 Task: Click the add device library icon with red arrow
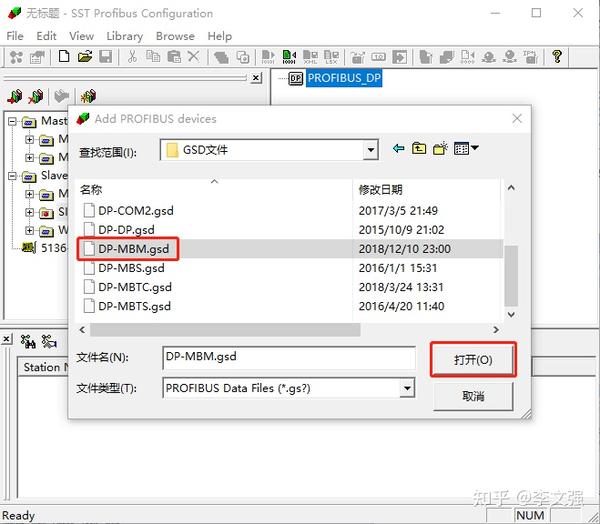point(15,96)
